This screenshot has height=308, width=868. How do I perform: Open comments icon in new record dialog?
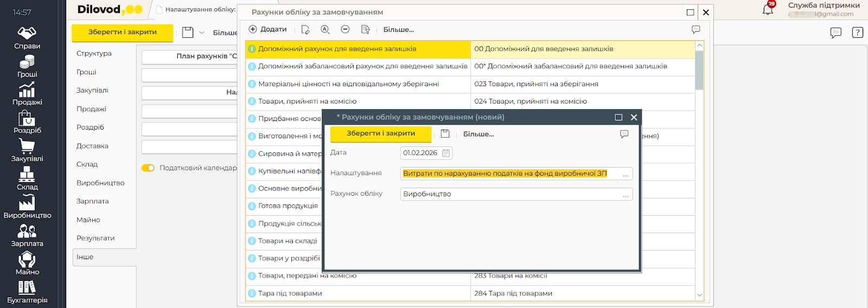624,134
